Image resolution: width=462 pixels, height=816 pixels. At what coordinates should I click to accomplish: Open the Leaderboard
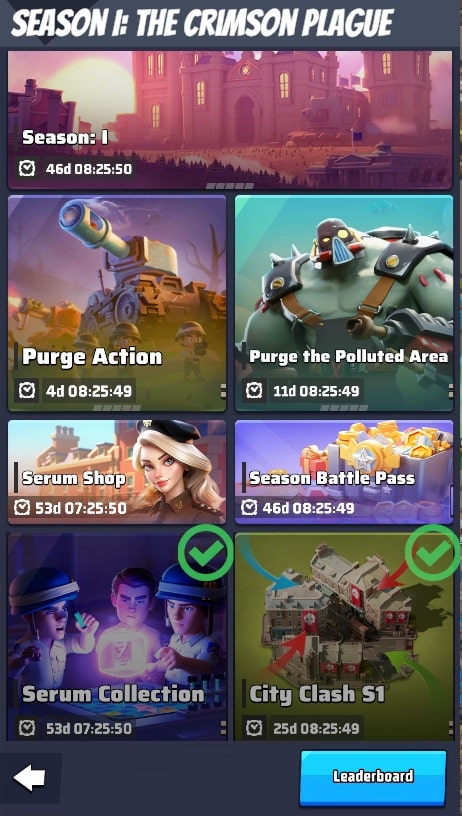click(x=373, y=777)
